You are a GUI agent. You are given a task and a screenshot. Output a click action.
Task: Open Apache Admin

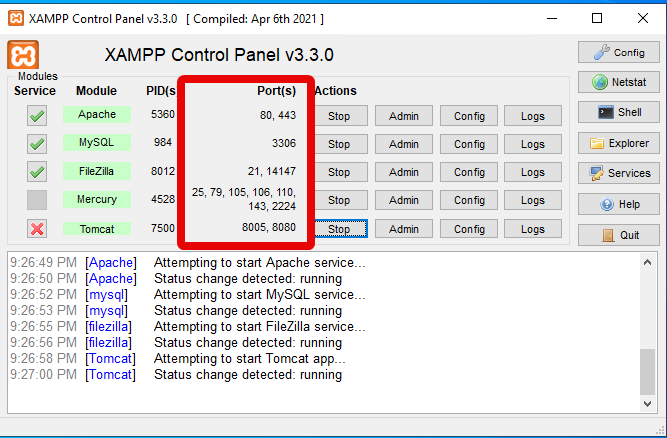pyautogui.click(x=404, y=116)
